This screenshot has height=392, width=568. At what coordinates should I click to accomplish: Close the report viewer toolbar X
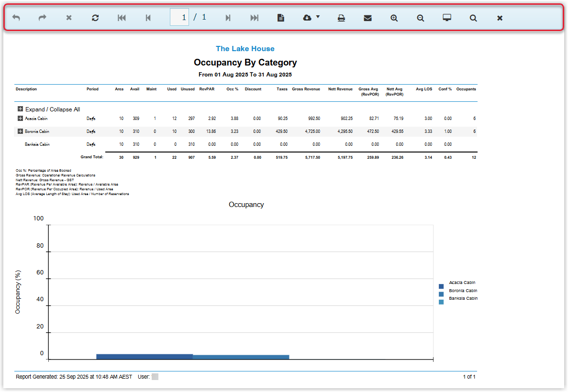pos(500,18)
